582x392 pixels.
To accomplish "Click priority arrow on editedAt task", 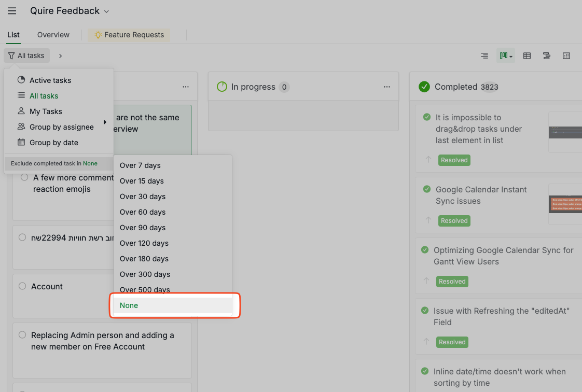I will [x=426, y=341].
